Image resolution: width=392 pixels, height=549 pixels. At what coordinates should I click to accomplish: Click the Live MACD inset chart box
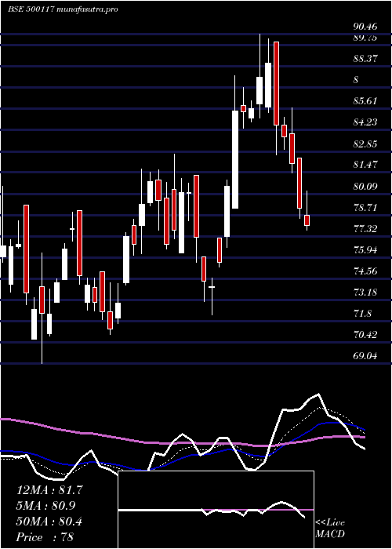pyautogui.click(x=216, y=510)
